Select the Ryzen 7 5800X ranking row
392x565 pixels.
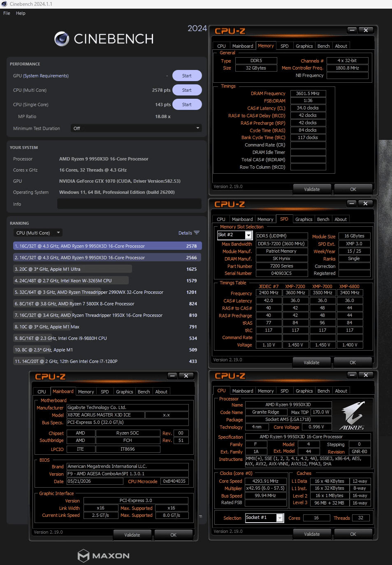click(107, 304)
